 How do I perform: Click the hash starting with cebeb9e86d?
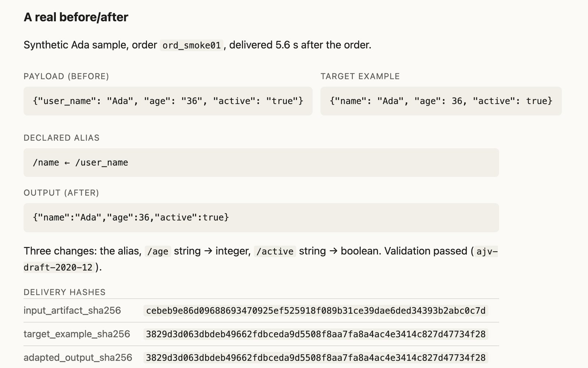click(x=316, y=311)
